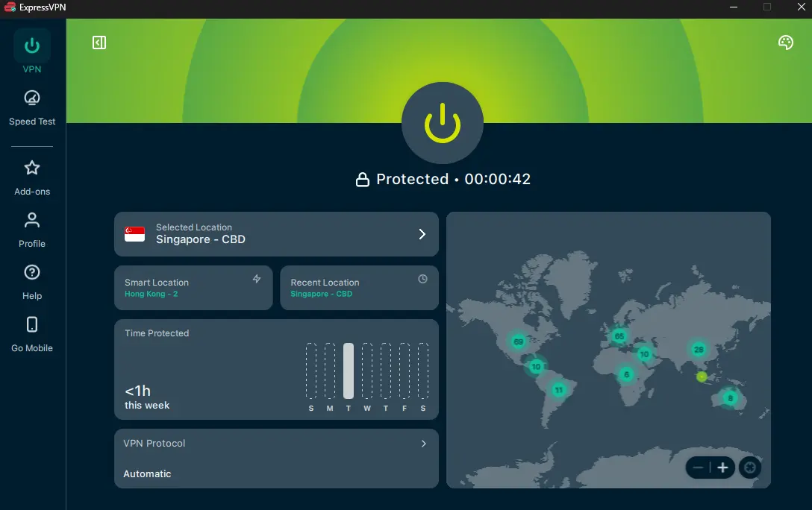812x510 pixels.
Task: Click the lock icon beside Protected
Action: [363, 179]
